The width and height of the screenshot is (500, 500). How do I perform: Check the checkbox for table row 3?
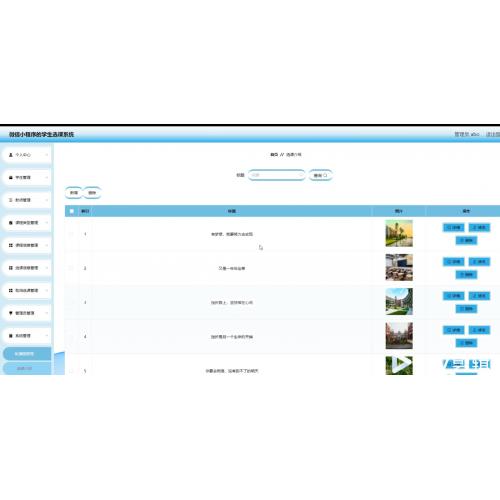[x=72, y=302]
